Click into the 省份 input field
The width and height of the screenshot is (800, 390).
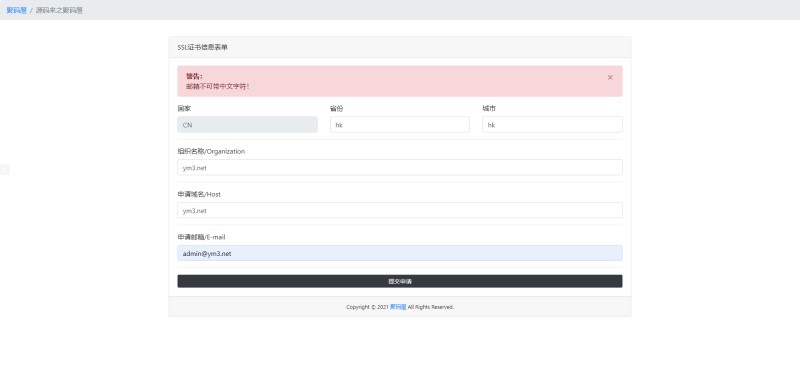click(399, 125)
